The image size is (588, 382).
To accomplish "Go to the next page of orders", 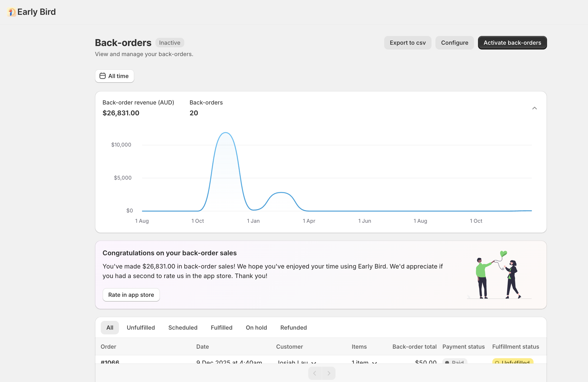I will point(329,373).
